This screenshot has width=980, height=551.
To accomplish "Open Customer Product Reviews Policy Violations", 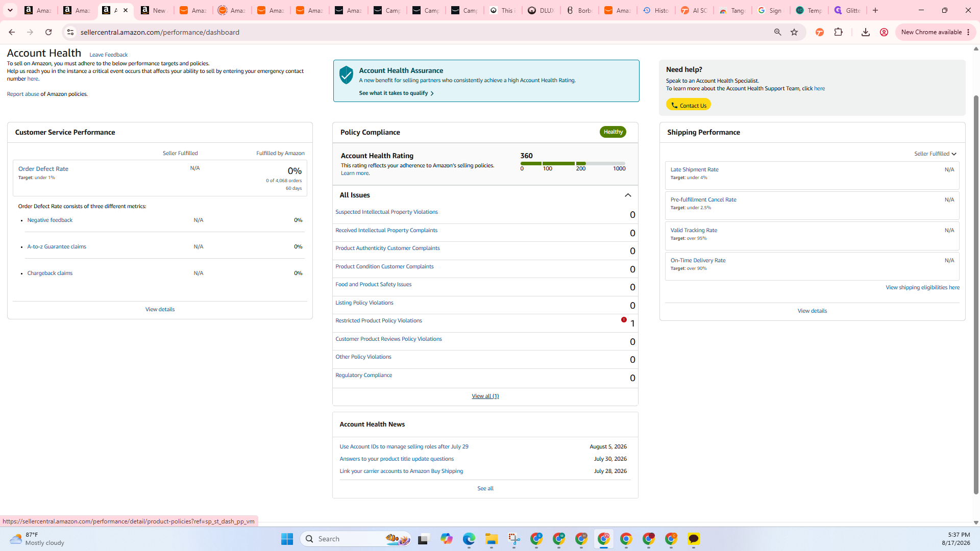I will click(x=388, y=339).
